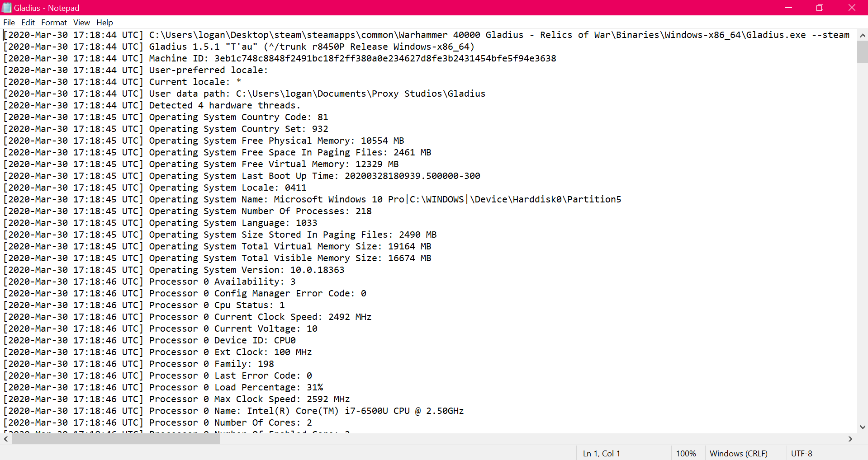Click the vertical scrollbar down arrow
This screenshot has height=460, width=868.
coord(863,427)
